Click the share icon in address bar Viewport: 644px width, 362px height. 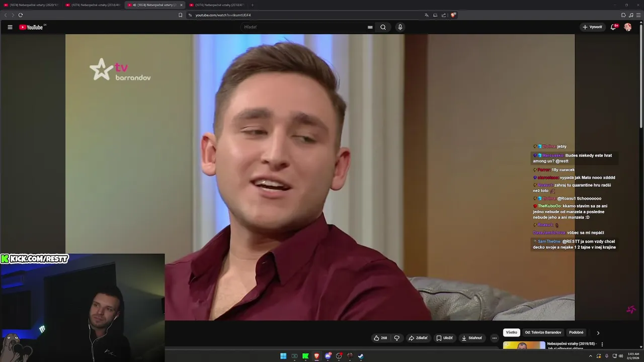pos(443,15)
